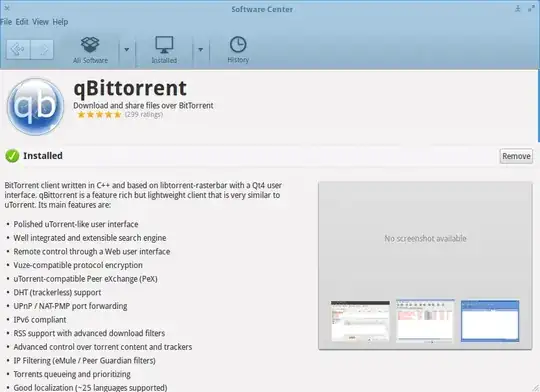Go back using the left arrow button
The image size is (540, 392).
click(x=18, y=49)
